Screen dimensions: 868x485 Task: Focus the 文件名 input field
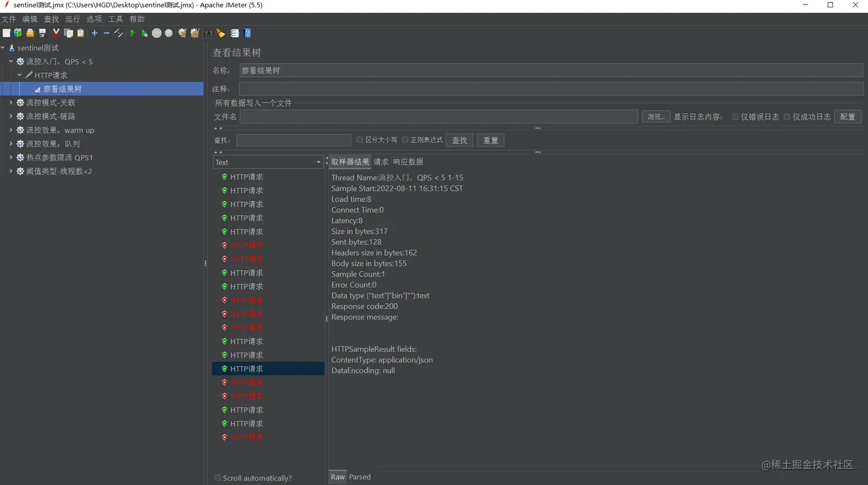point(439,117)
